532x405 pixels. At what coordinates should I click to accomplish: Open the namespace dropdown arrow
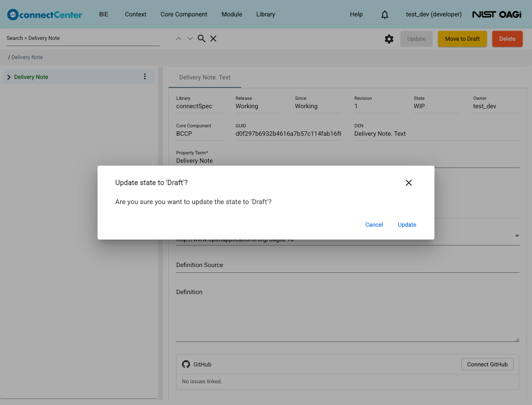coord(517,236)
